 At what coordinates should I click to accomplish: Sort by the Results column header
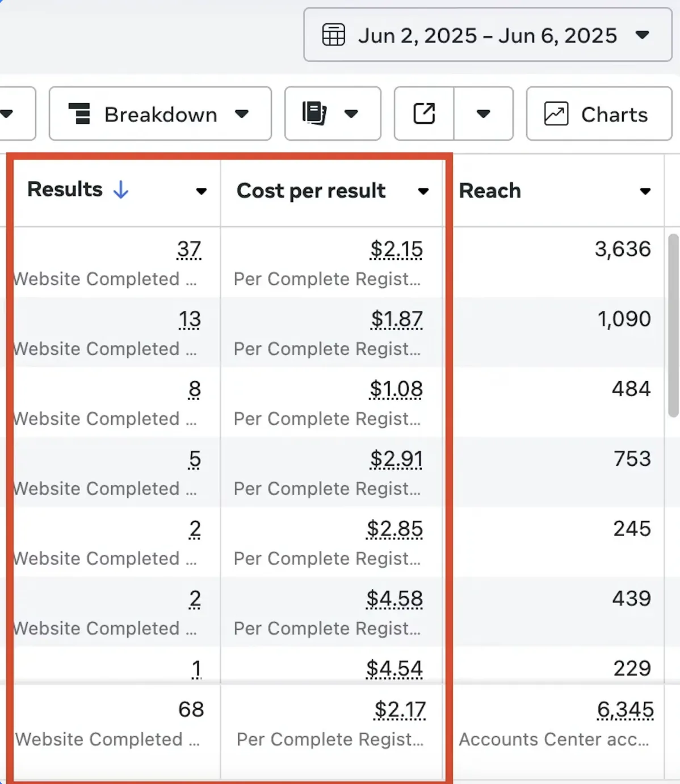pos(65,189)
